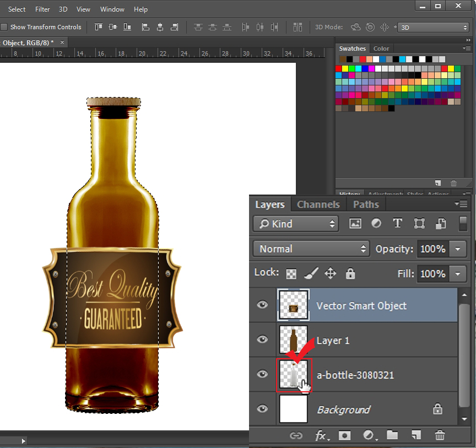Filter layers by type layers
Screen dimensions: 476x448
(398, 224)
